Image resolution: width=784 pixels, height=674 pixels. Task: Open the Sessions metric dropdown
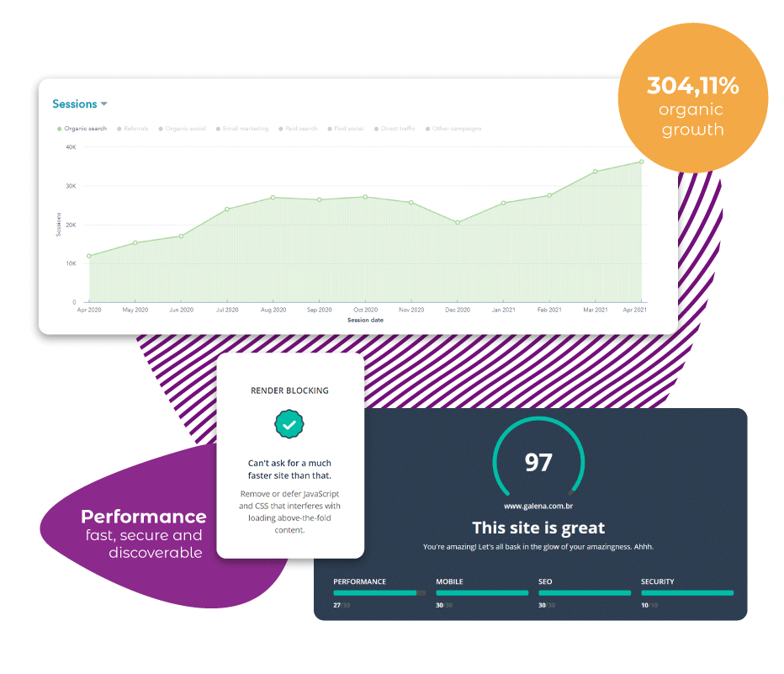point(75,104)
